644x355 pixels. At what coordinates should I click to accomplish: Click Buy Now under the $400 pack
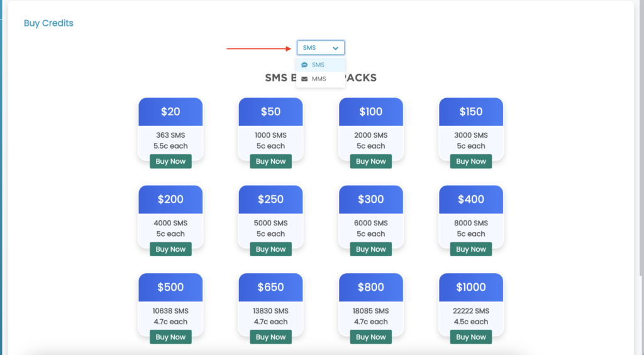pyautogui.click(x=471, y=249)
